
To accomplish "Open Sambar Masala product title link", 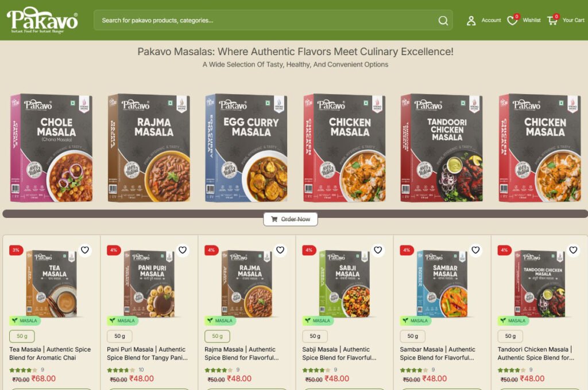I will pyautogui.click(x=438, y=353).
